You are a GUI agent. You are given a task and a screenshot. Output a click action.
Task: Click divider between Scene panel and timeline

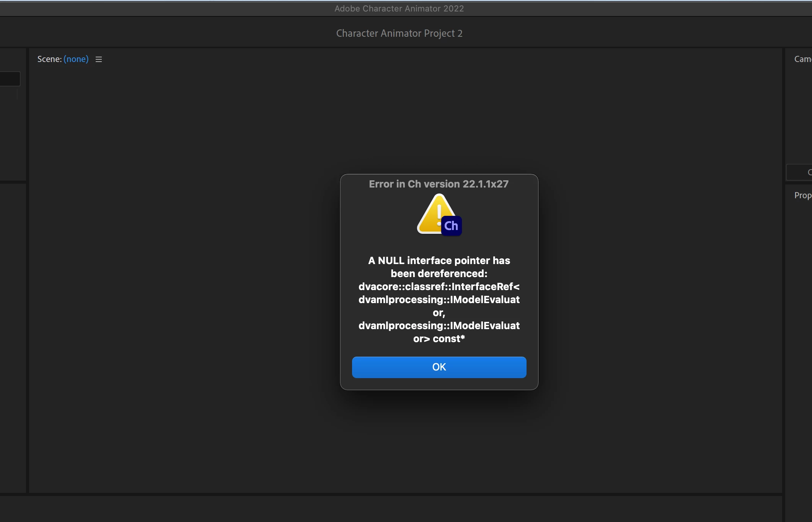pyautogui.click(x=383, y=494)
